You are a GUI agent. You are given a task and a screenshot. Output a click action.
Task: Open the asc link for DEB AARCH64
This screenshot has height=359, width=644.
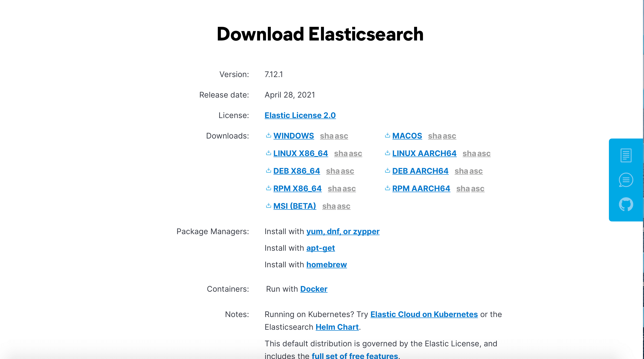[x=476, y=171]
